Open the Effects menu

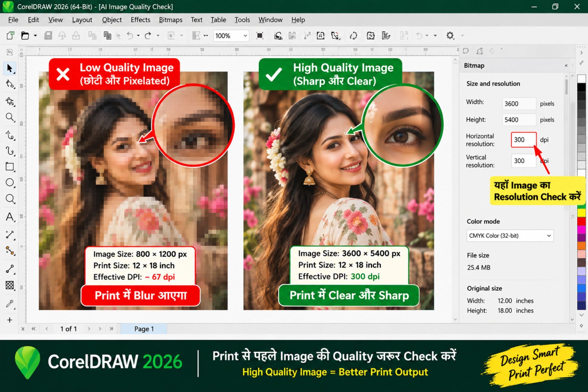(x=141, y=20)
